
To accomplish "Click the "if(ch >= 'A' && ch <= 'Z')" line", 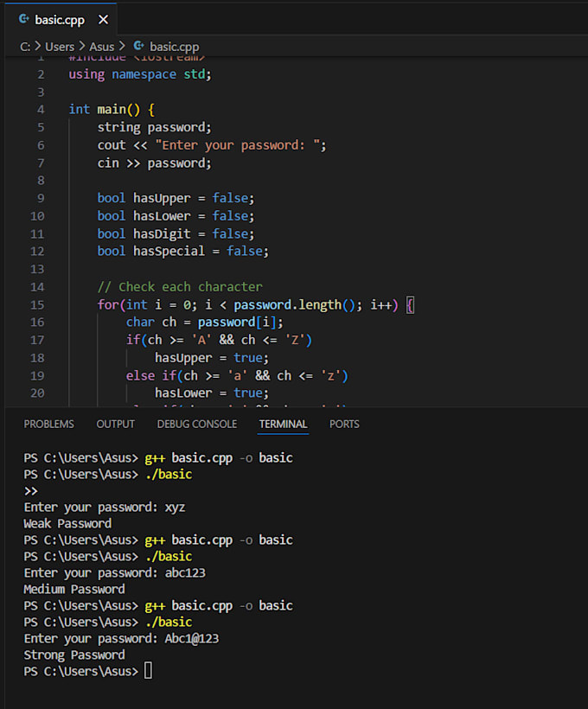I will tap(219, 340).
